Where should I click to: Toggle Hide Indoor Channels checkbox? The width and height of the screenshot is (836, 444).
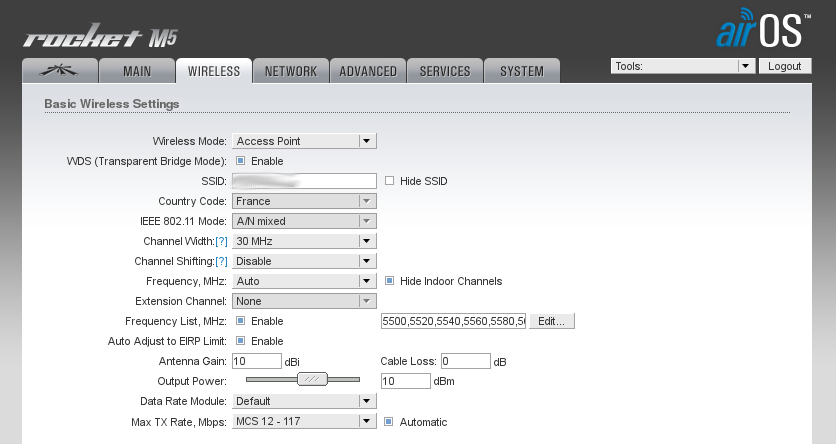(389, 281)
